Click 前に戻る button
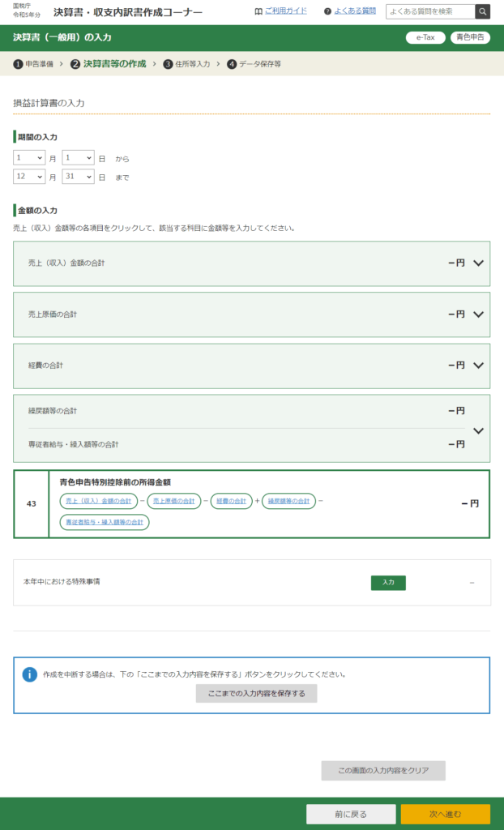This screenshot has width=504, height=830. click(351, 814)
